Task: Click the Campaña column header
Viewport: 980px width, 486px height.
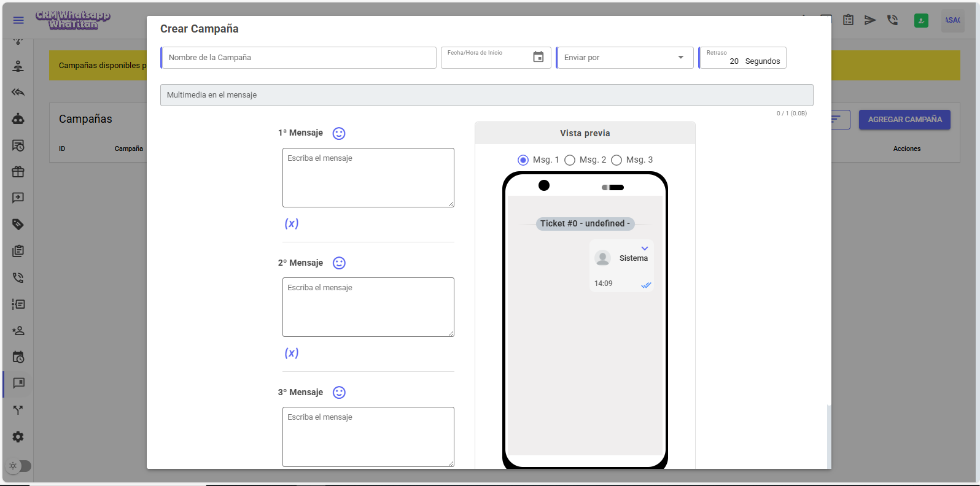Action: 129,148
